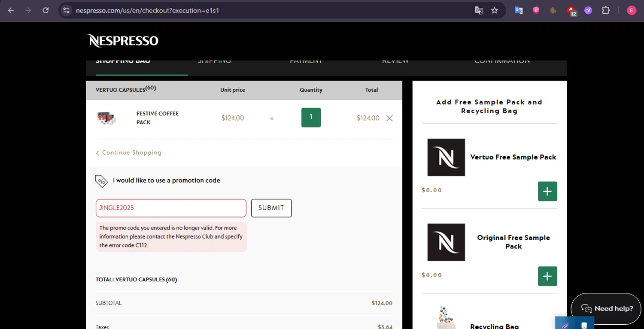Click the Vertuo Free Sample Pack logo image
Screen dimensions: 644x329
pos(446,157)
